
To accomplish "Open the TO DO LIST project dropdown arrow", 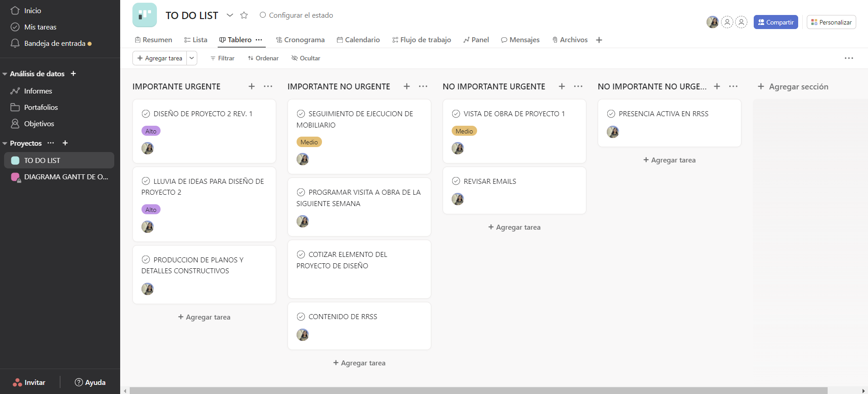I will click(x=230, y=15).
